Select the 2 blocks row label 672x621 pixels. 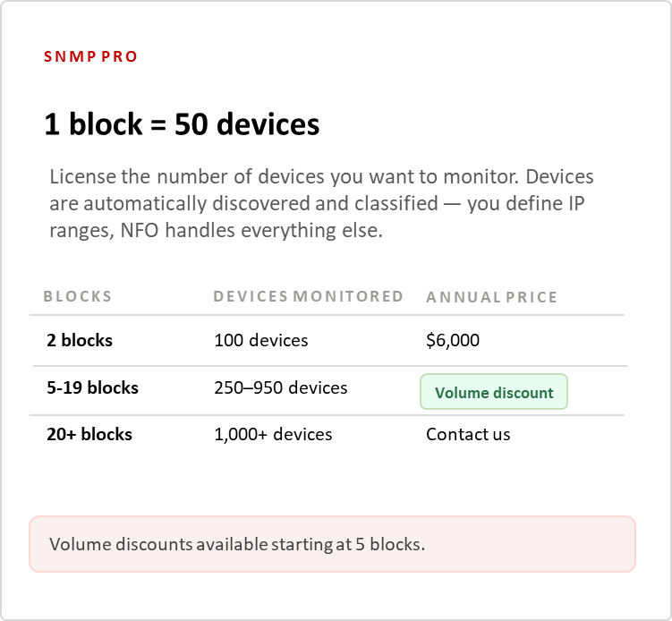pos(80,340)
